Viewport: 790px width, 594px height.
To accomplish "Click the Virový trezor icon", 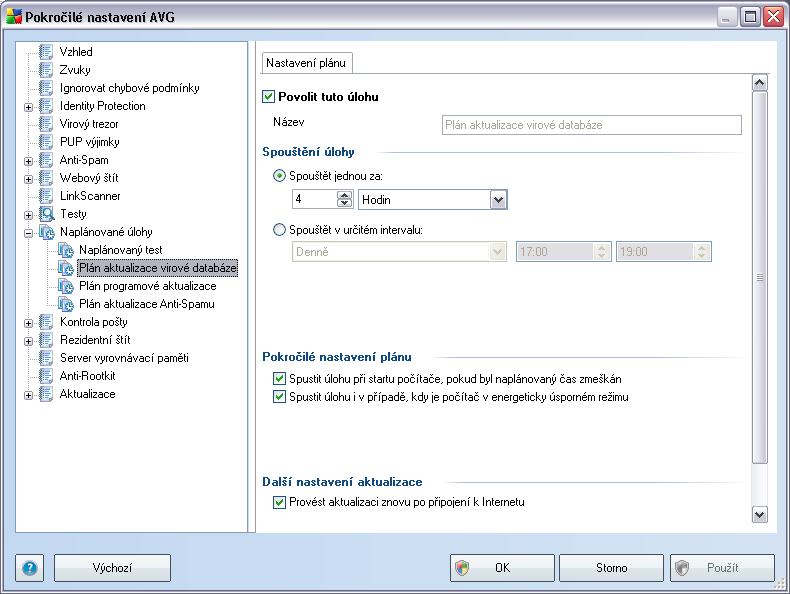I will point(46,124).
